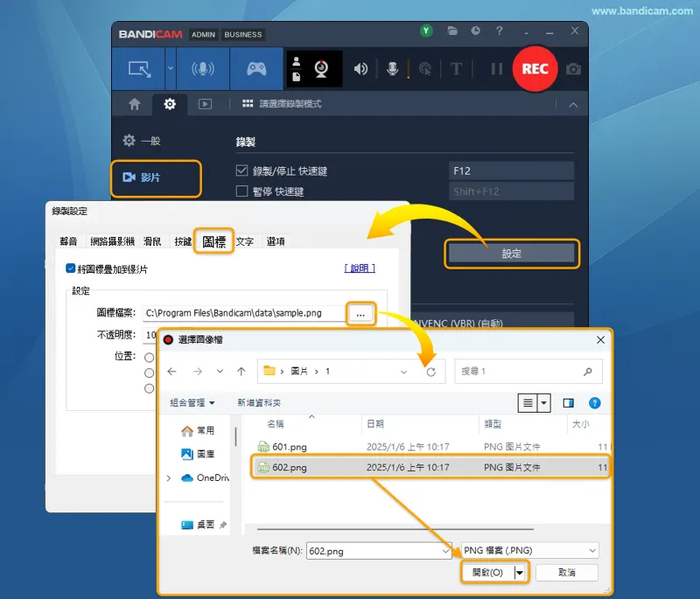
Task: Toggle the microphone icon in Bandicam toolbar
Action: coord(392,69)
